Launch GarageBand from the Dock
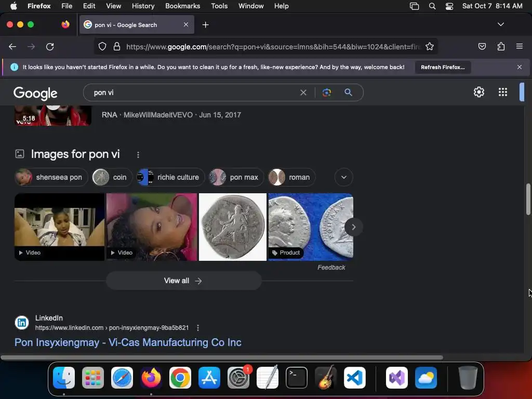Screen dimensions: 532x399 (x=326, y=378)
